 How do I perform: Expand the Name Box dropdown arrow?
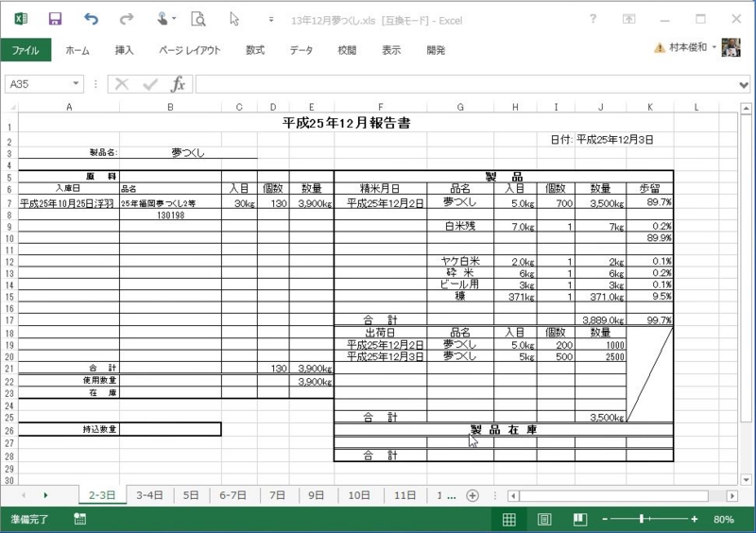76,83
